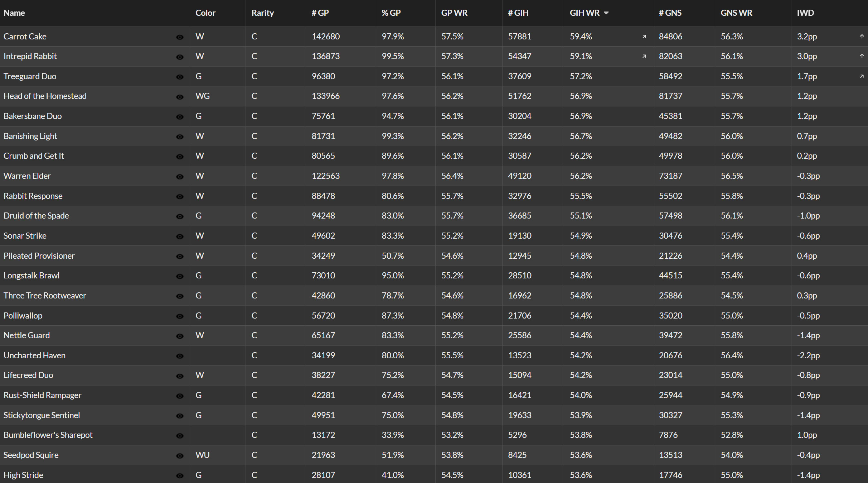Toggle eye icon for Carrot Cake
The image size is (868, 483).
coord(180,37)
